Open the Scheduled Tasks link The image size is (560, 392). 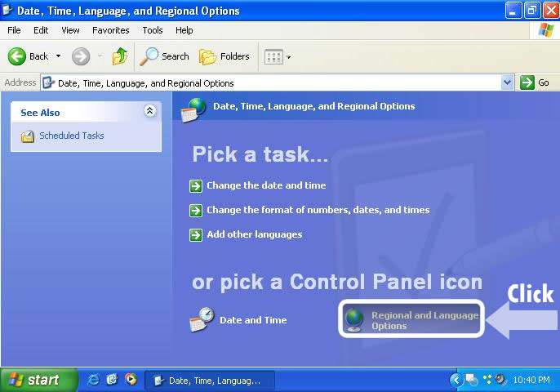coord(72,136)
